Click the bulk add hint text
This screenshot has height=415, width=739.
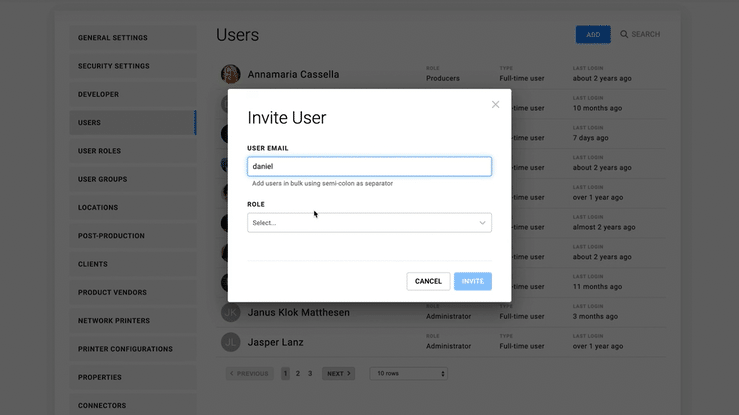click(322, 183)
